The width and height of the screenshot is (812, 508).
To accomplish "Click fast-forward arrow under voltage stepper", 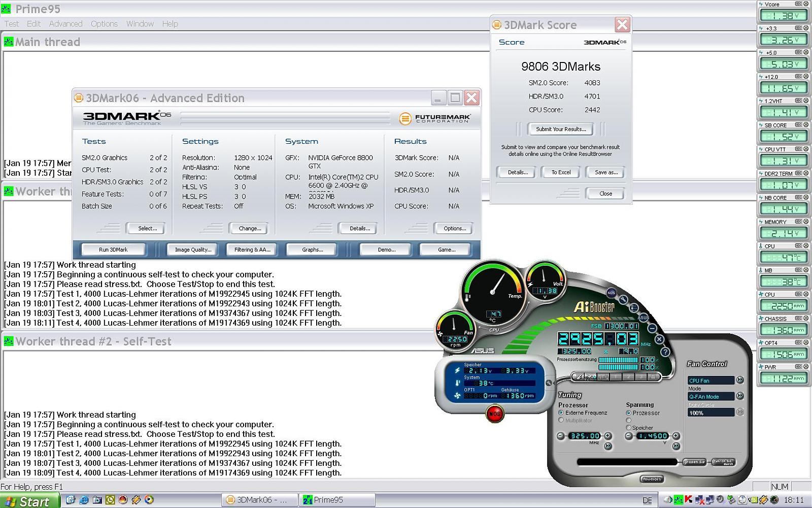I will tap(676, 446).
